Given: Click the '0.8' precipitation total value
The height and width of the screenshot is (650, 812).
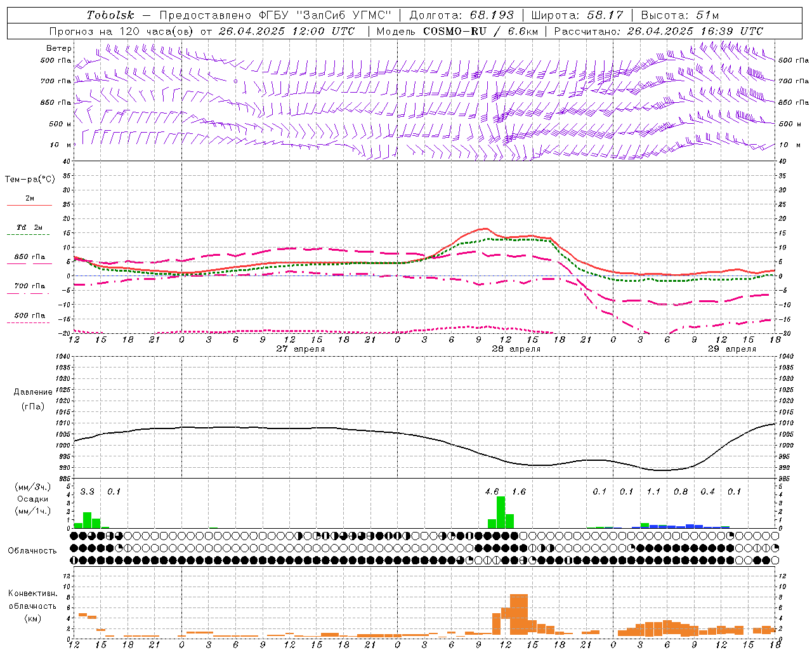Looking at the screenshot, I should 681,492.
